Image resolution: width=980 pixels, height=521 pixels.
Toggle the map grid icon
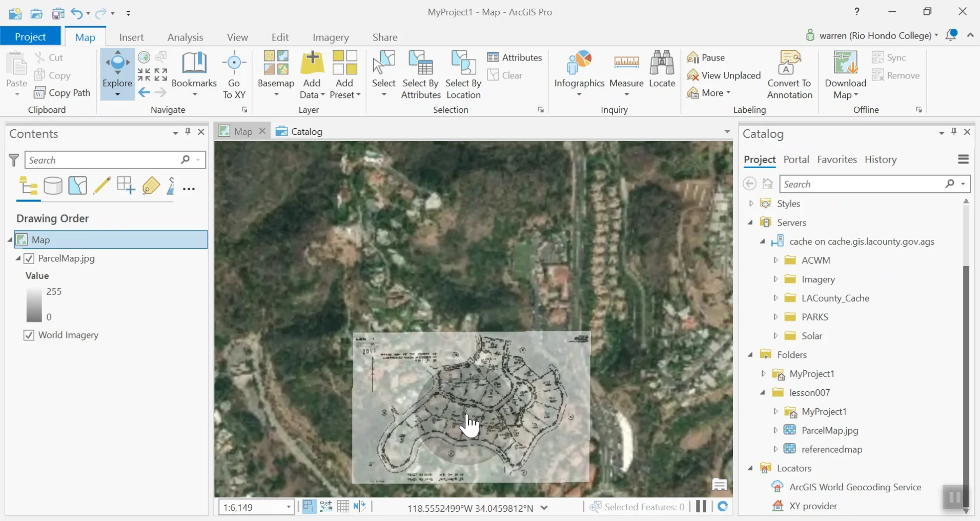pyautogui.click(x=343, y=507)
